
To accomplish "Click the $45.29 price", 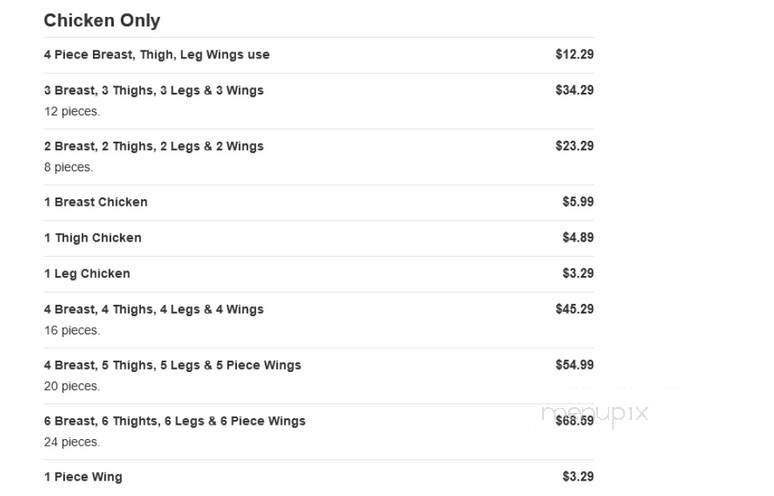I will (x=574, y=310).
